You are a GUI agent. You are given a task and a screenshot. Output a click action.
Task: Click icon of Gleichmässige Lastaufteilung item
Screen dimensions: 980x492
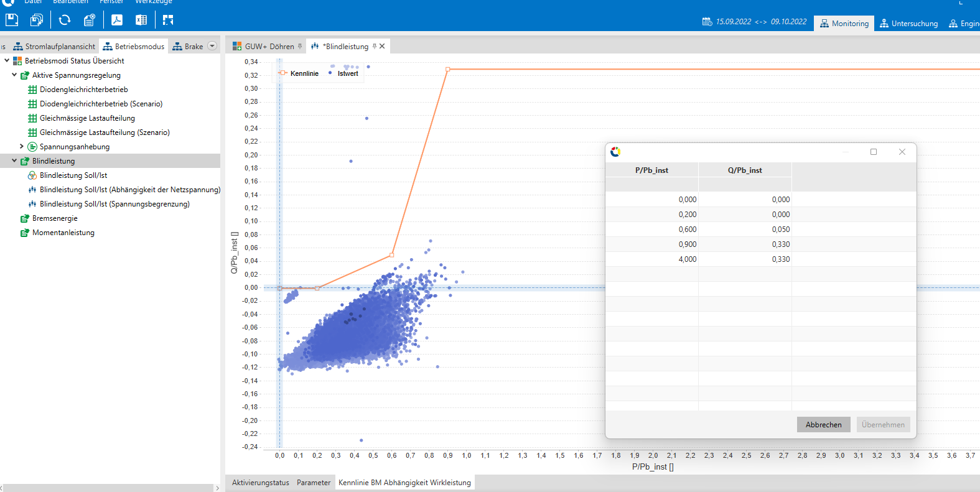(32, 118)
